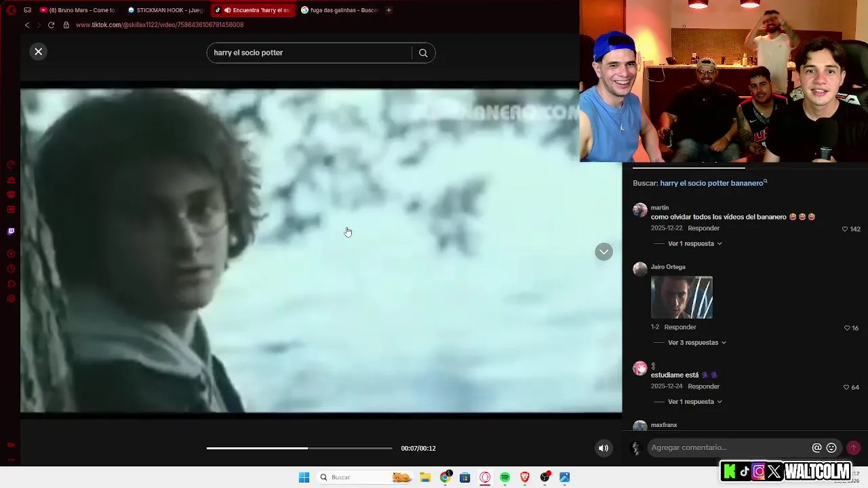Open the Opera menu logo
868x488 pixels.
tap(11, 10)
